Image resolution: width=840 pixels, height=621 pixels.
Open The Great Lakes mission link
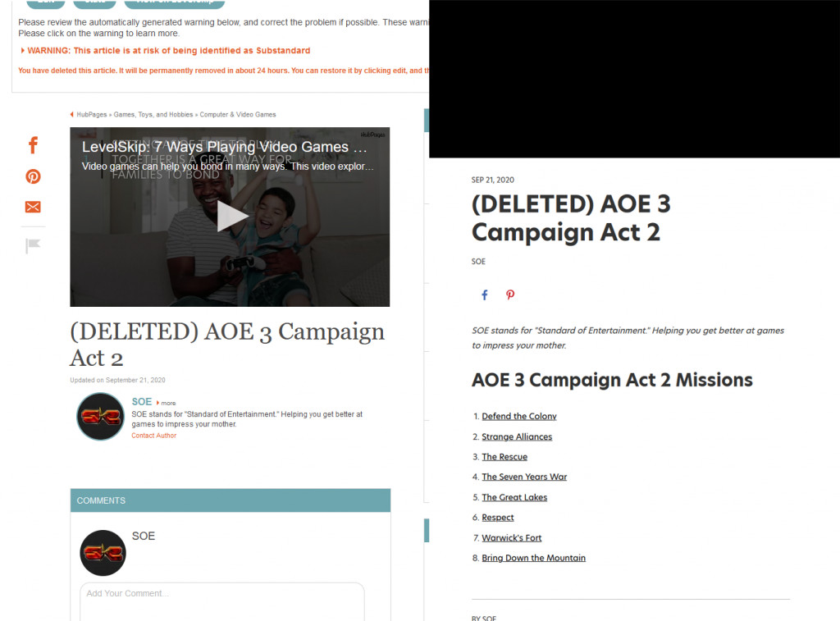tap(514, 497)
